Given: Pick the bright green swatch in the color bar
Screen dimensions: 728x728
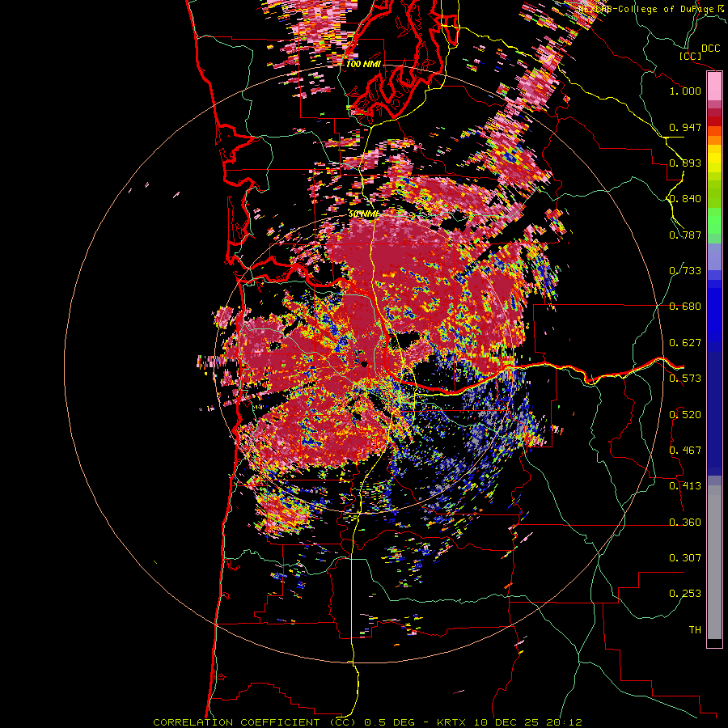Looking at the screenshot, I should (714, 221).
